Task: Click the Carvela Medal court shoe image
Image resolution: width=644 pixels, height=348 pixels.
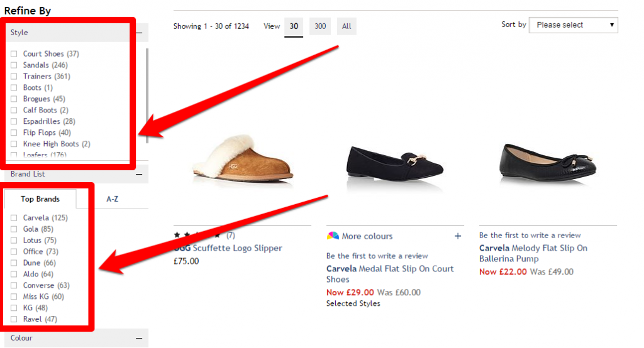Action: point(394,160)
